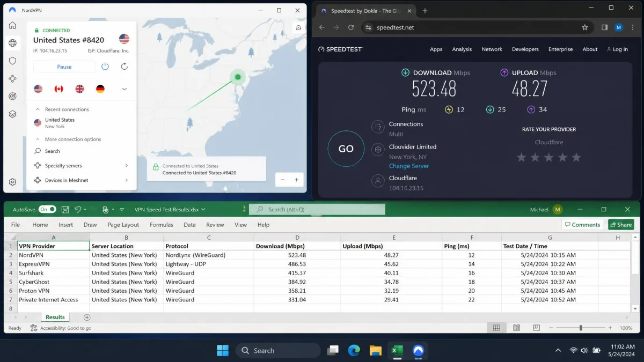Screen dimensions: 644x362
Task: Click the Excel Save icon
Action: 65,210
